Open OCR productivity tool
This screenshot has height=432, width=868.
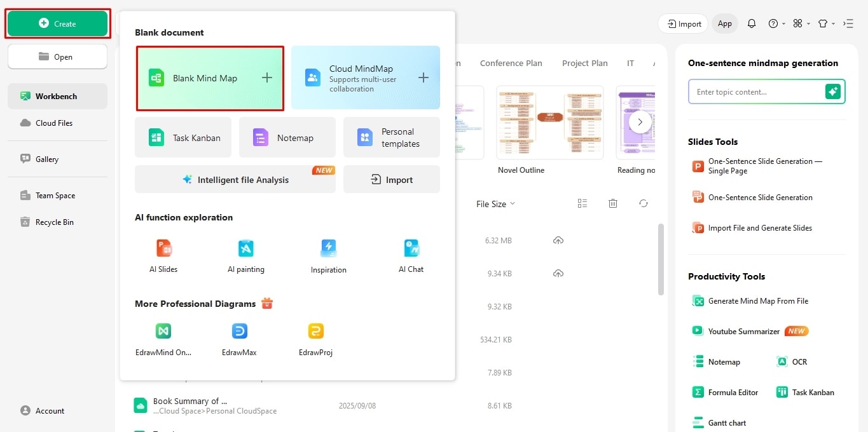[x=792, y=361]
